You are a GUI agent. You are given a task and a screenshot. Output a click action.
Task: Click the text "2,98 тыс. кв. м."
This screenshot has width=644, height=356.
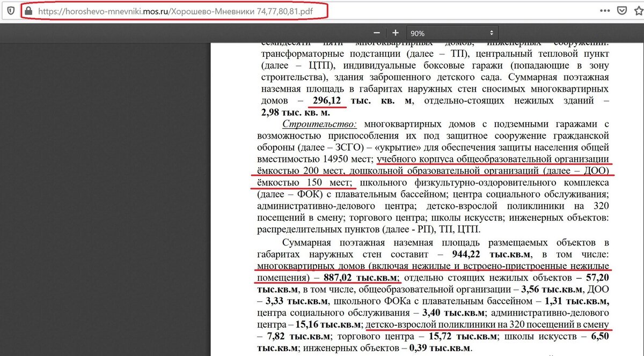click(295, 113)
